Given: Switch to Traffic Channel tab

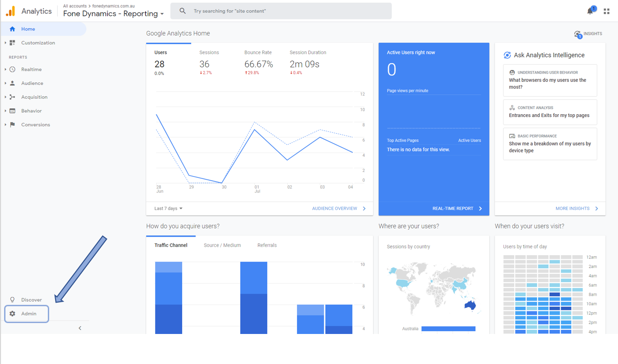Looking at the screenshot, I should click(171, 245).
